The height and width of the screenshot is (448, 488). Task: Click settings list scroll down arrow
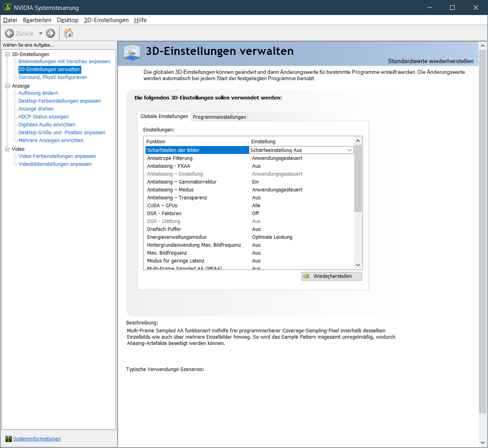point(358,265)
